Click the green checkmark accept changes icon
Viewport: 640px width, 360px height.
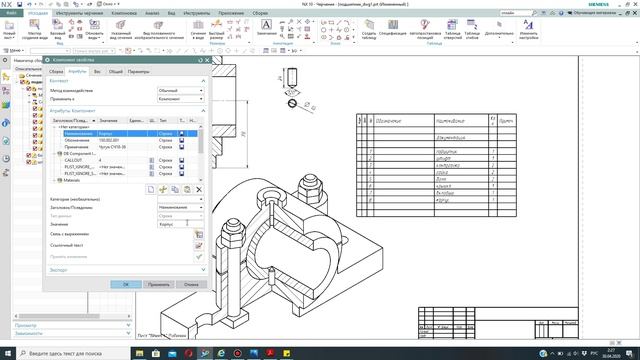click(199, 257)
